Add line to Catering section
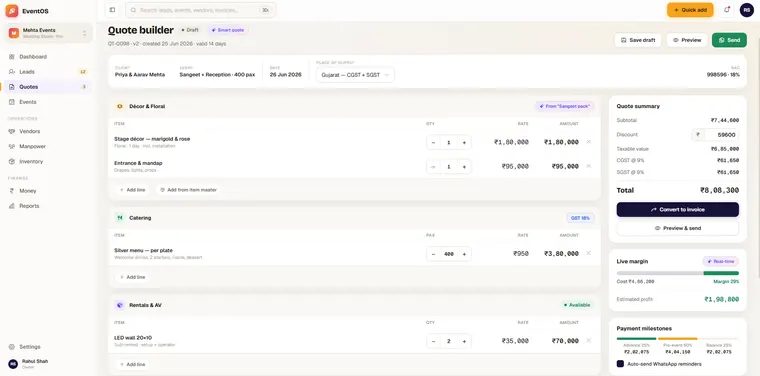Viewport: 760px width, 376px height. click(x=132, y=277)
